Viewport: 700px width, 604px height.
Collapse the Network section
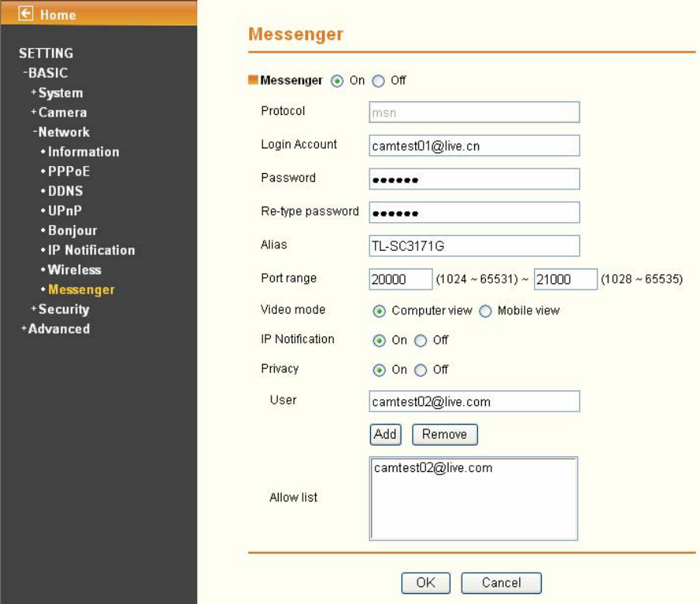click(61, 132)
